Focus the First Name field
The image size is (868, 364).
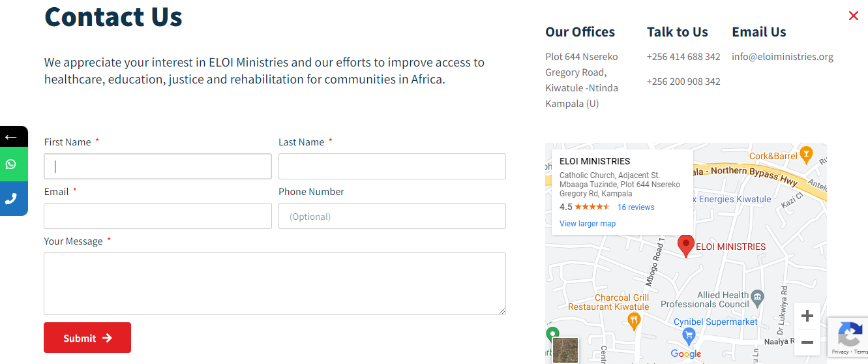pyautogui.click(x=158, y=166)
